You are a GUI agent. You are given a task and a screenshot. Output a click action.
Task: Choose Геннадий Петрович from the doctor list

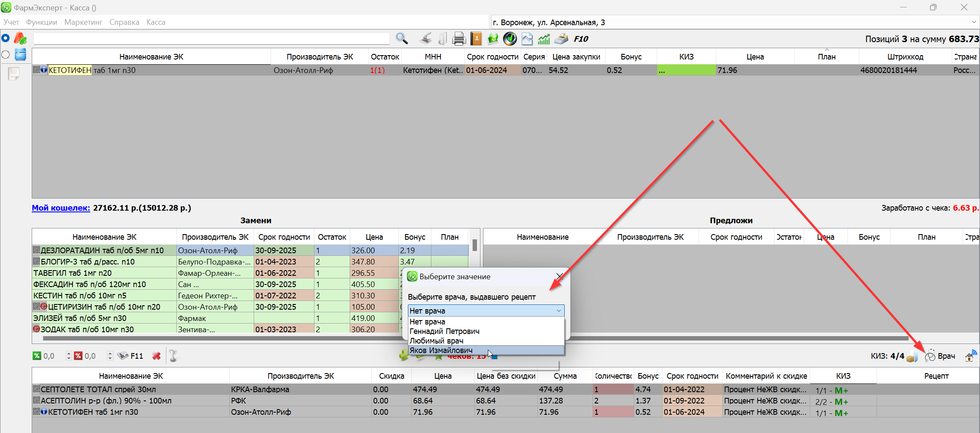[x=444, y=331]
